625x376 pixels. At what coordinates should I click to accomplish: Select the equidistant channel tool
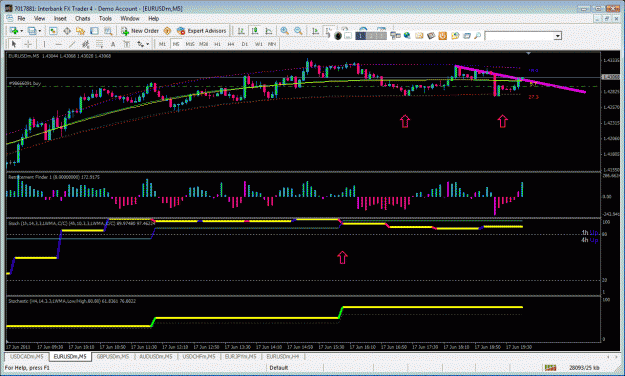(x=85, y=44)
